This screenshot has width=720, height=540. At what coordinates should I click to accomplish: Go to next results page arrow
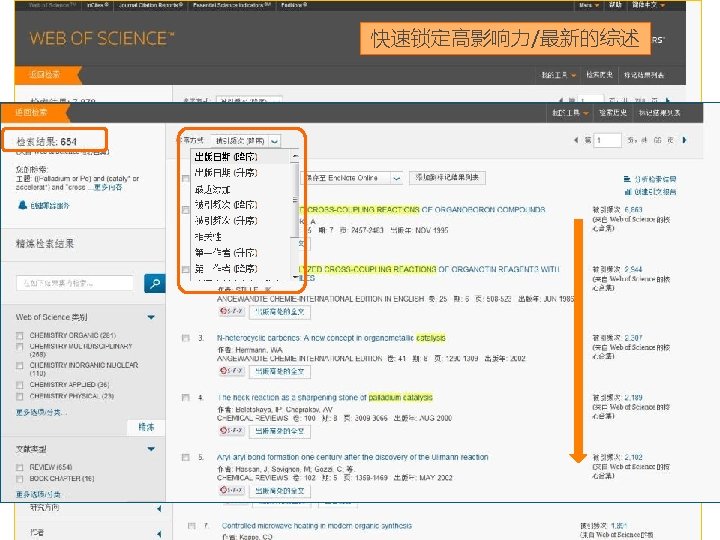[685, 140]
